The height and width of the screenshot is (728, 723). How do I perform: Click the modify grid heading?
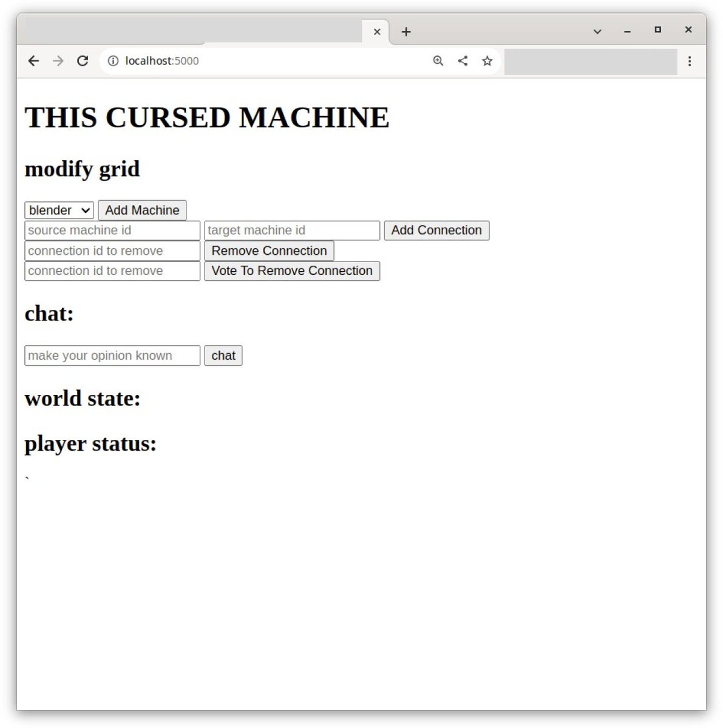click(82, 169)
